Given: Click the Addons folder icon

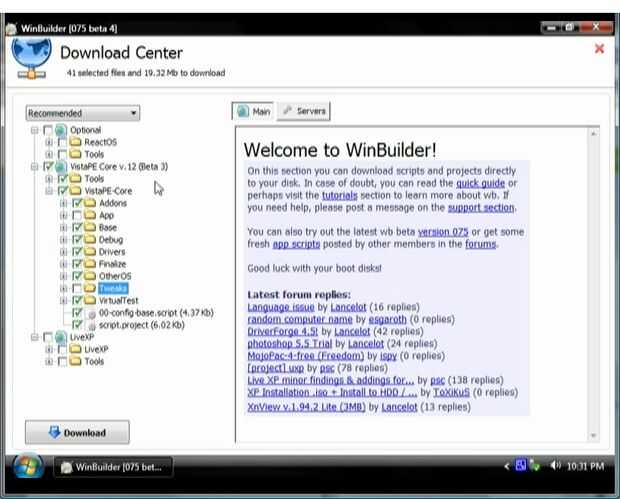Looking at the screenshot, I should tap(90, 203).
